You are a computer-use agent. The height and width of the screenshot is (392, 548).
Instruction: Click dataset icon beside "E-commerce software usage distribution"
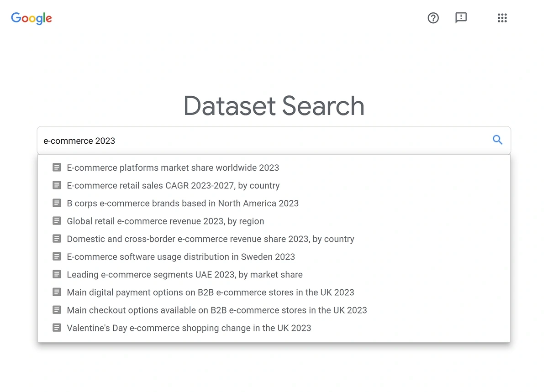57,256
